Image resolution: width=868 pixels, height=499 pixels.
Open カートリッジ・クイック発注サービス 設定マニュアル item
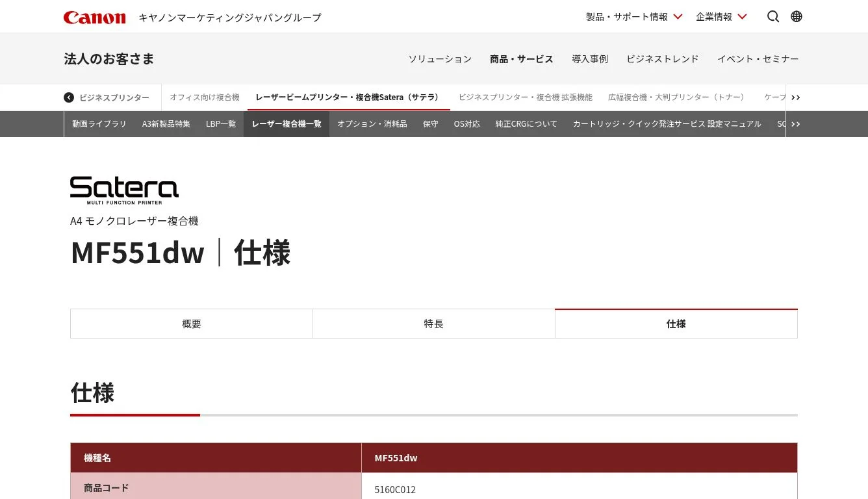pyautogui.click(x=667, y=124)
